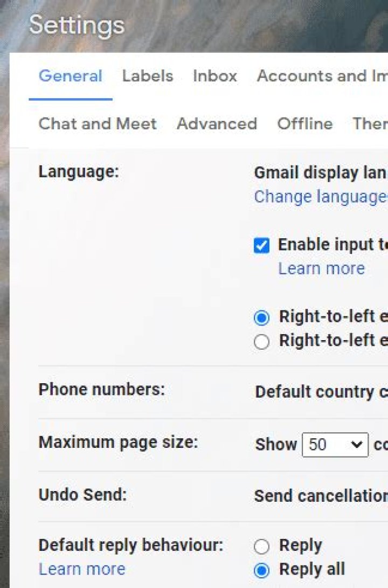Click the Change language link
This screenshot has height=588, width=388.
coord(321,197)
